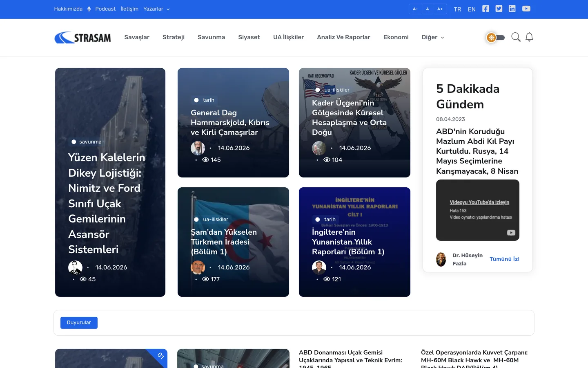Click the search magnifier icon
This screenshot has height=368, width=588.
[516, 37]
